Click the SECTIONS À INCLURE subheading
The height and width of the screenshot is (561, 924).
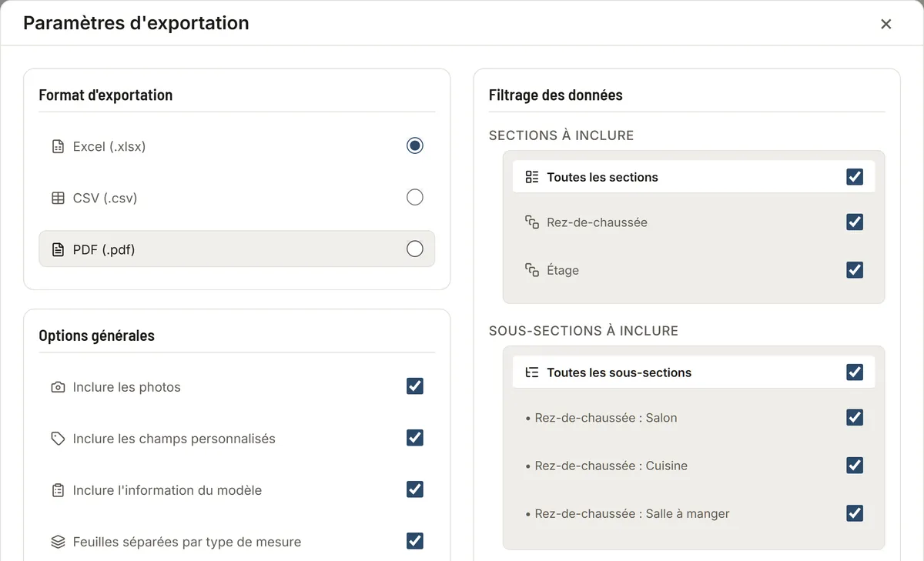[x=561, y=135]
